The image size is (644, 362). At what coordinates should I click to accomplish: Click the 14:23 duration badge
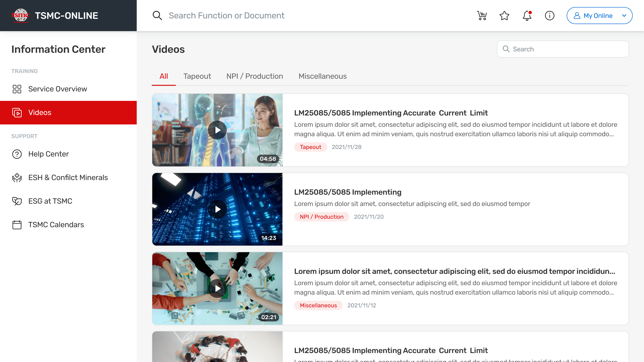[268, 238]
